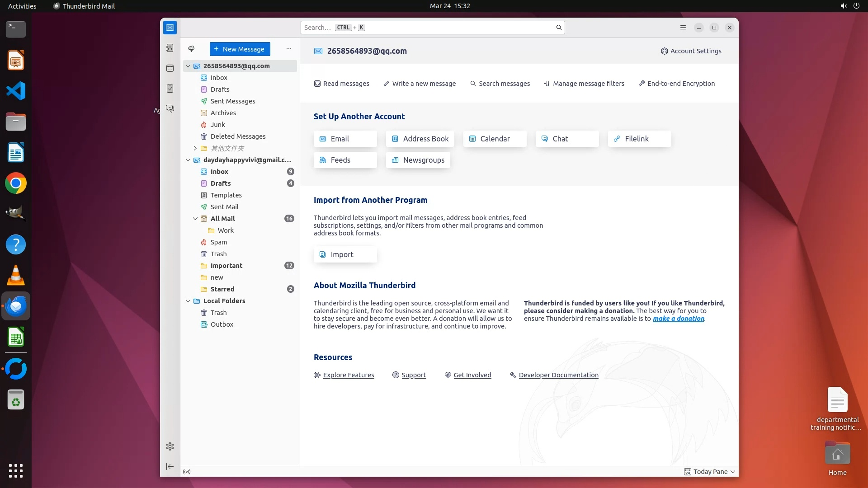
Task: Click the New Message button
Action: [x=240, y=49]
